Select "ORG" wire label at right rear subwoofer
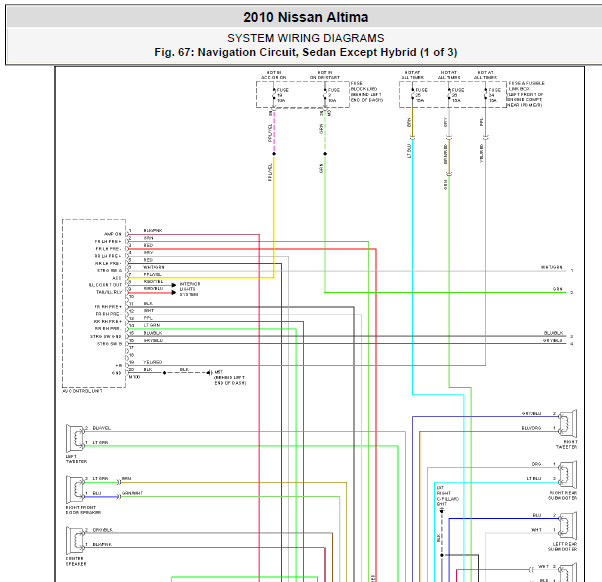The width and height of the screenshot is (602, 582). 536,464
